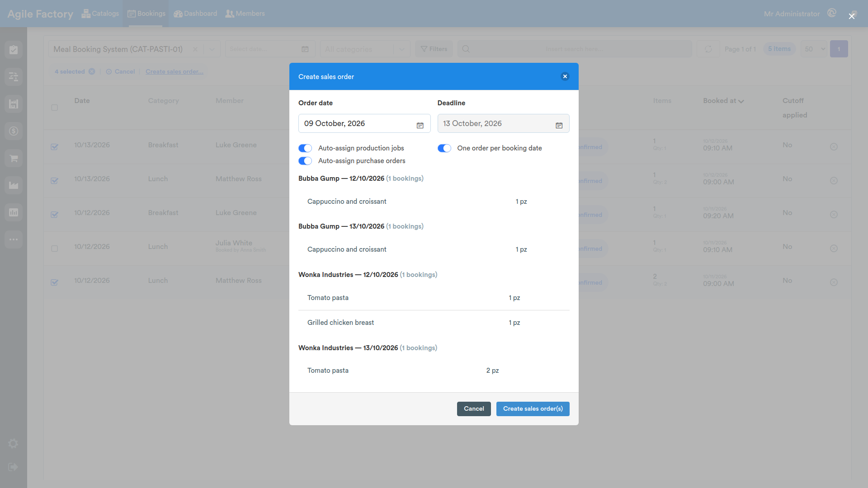Clear the 4 selected badge icon
The height and width of the screenshot is (488, 868).
tap(92, 71)
